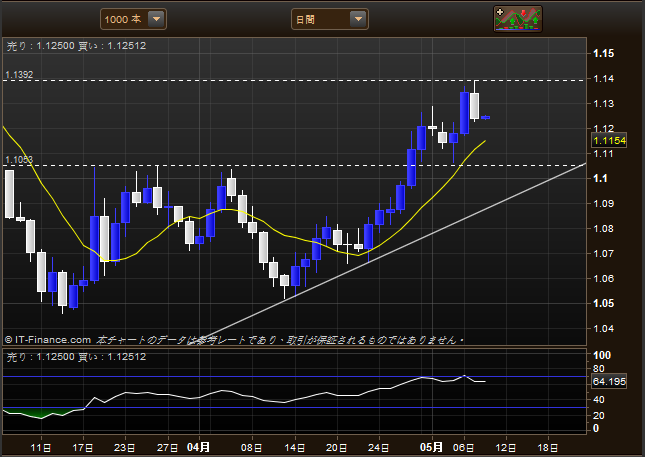Click the 80 label on RSI axis
Viewport: 645px width, 457px height.
click(599, 369)
